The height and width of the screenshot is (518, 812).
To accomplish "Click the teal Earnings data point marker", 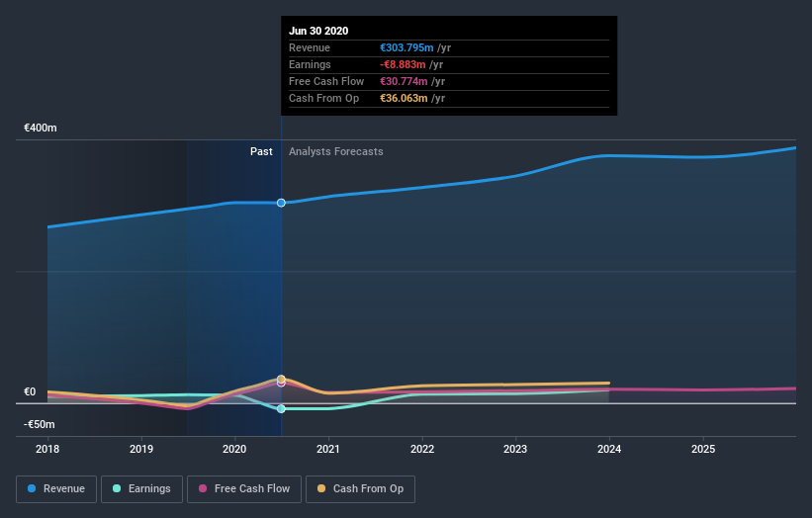I will [x=281, y=409].
